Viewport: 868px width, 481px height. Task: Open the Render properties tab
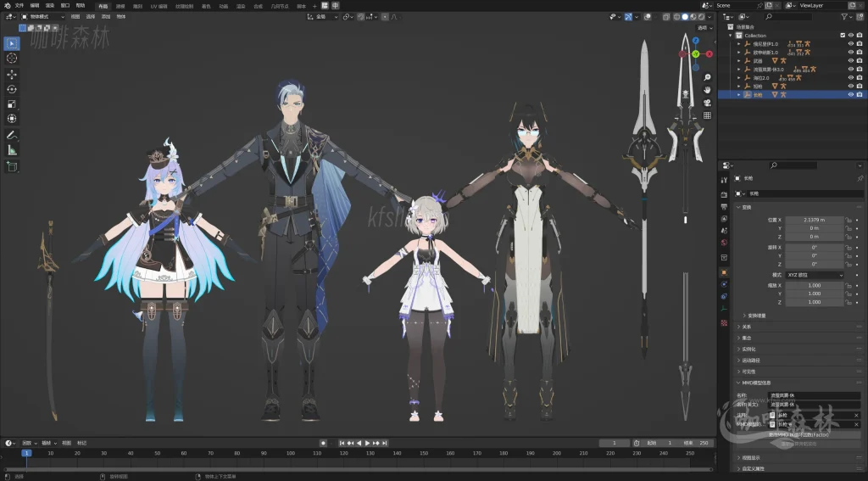pyautogui.click(x=724, y=194)
